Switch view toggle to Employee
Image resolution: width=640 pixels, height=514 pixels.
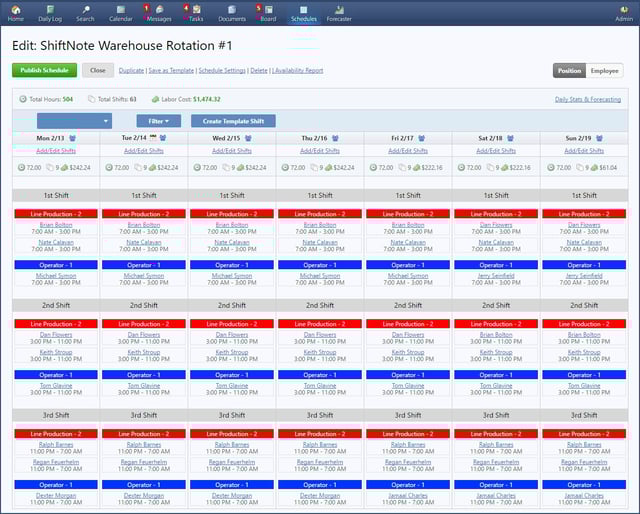tap(604, 71)
